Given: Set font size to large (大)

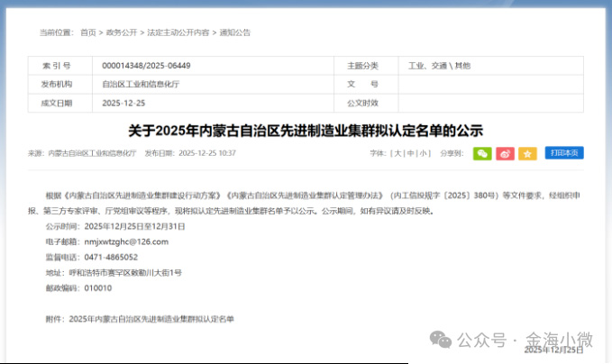Looking at the screenshot, I should [x=397, y=153].
